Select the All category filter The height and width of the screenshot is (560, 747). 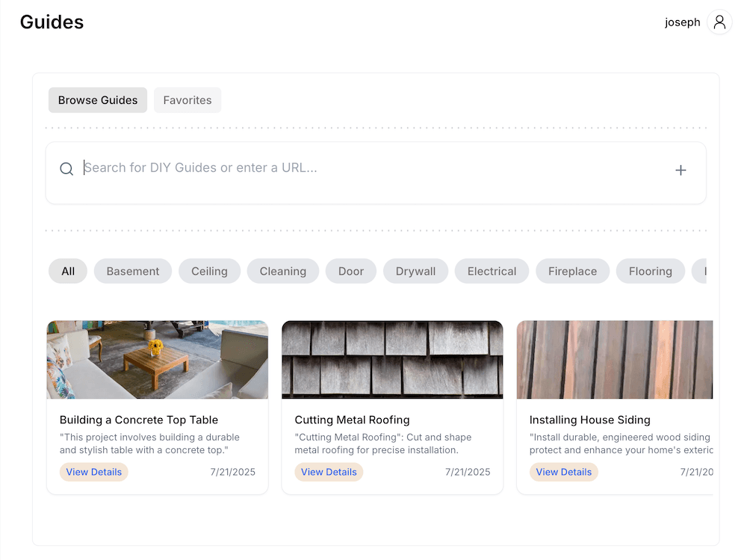pyautogui.click(x=67, y=271)
